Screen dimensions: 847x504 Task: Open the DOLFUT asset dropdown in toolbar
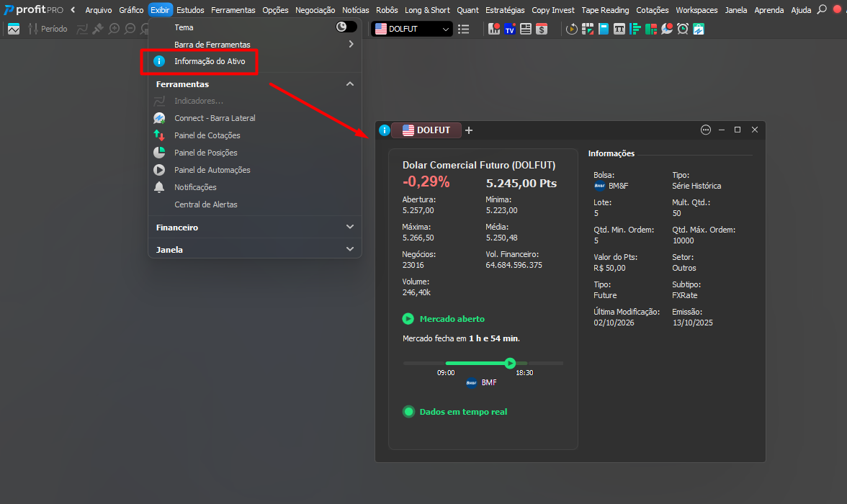coord(412,30)
